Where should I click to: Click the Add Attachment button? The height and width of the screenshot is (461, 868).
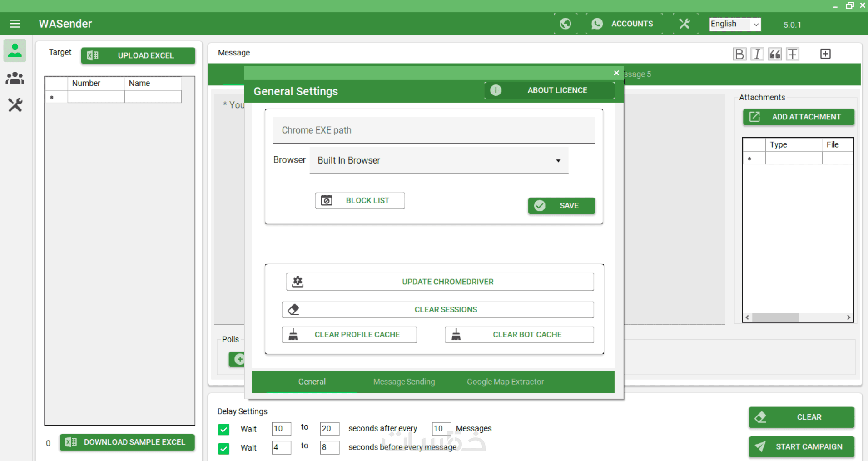[799, 117]
